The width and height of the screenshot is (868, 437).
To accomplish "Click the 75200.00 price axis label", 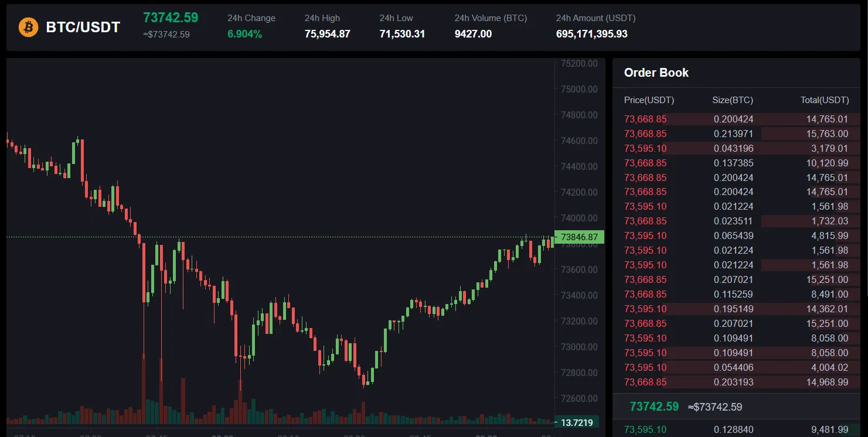I will (x=579, y=63).
